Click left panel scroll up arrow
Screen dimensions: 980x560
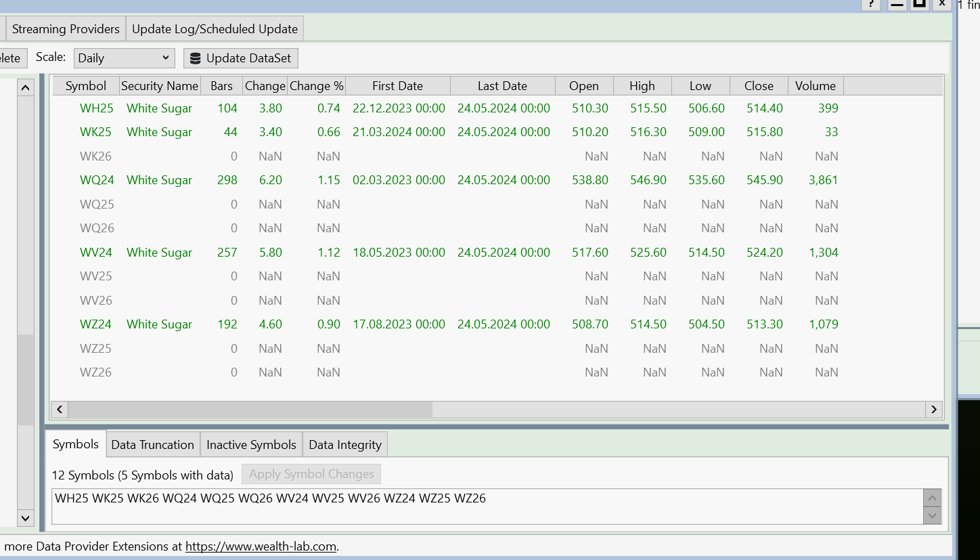click(x=25, y=87)
